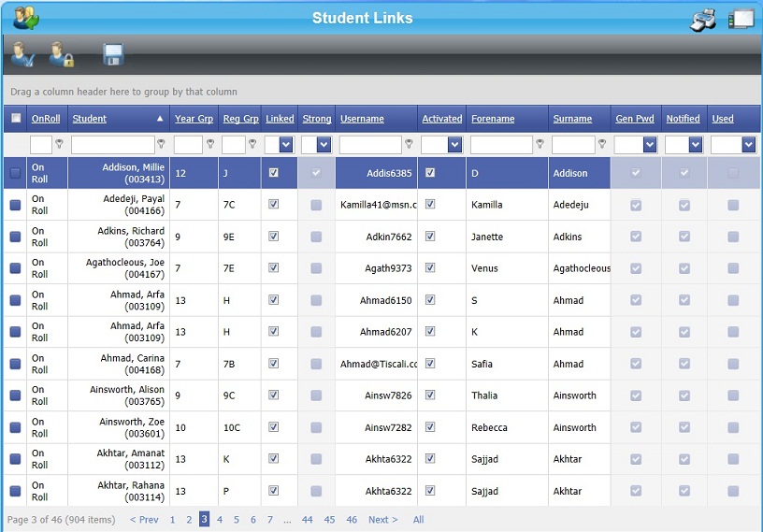Screen dimensions: 763x532
Task: Jump to page 46 in the pager
Action: (x=352, y=520)
